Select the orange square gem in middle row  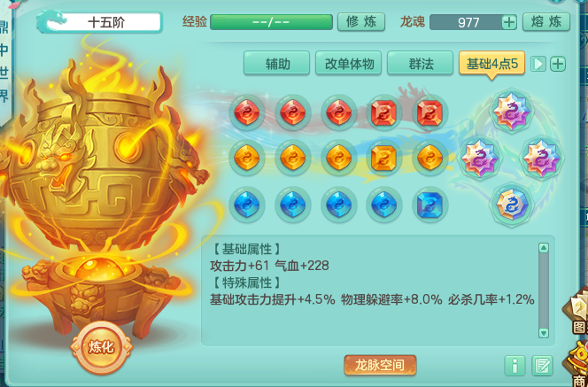(383, 158)
